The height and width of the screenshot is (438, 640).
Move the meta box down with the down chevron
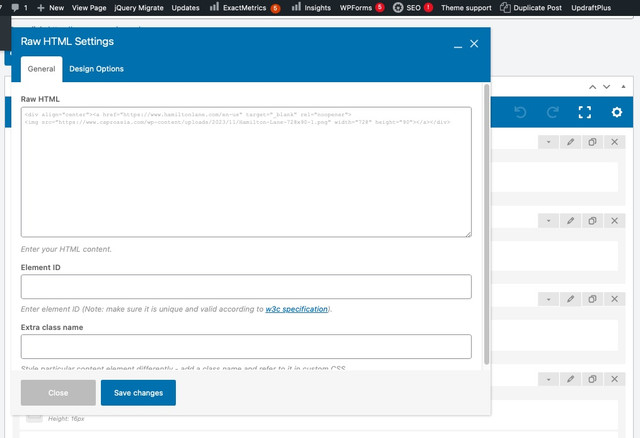pos(607,87)
